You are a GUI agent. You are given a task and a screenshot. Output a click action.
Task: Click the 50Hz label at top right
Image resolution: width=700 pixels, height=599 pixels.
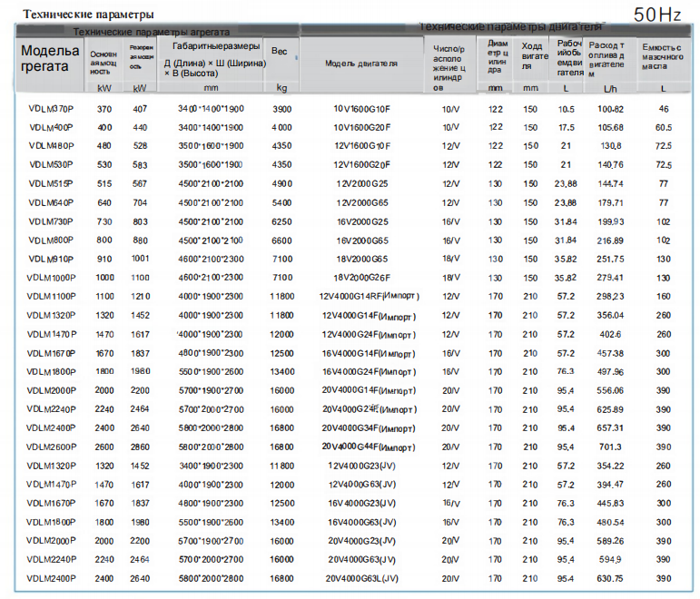pyautogui.click(x=657, y=15)
